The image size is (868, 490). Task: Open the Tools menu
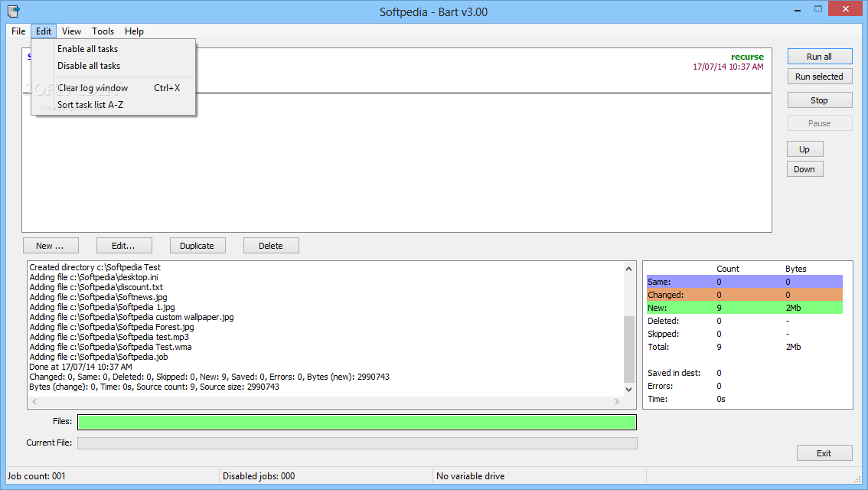pyautogui.click(x=103, y=31)
